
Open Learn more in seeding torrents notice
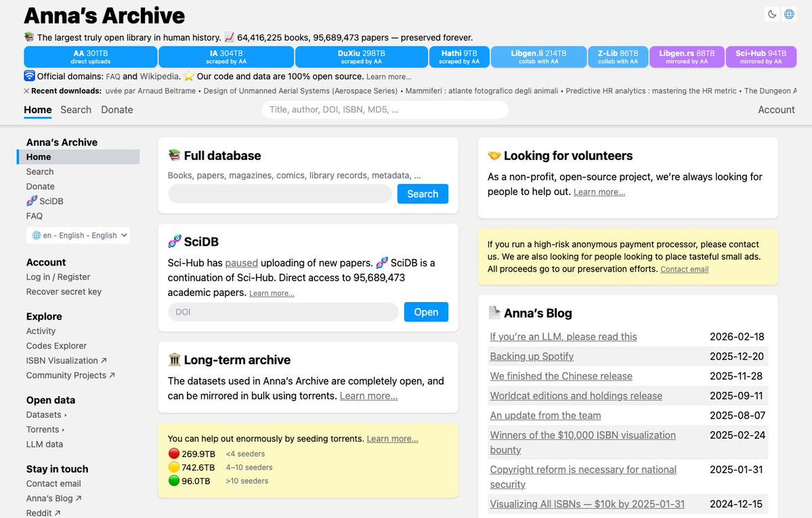coord(393,439)
